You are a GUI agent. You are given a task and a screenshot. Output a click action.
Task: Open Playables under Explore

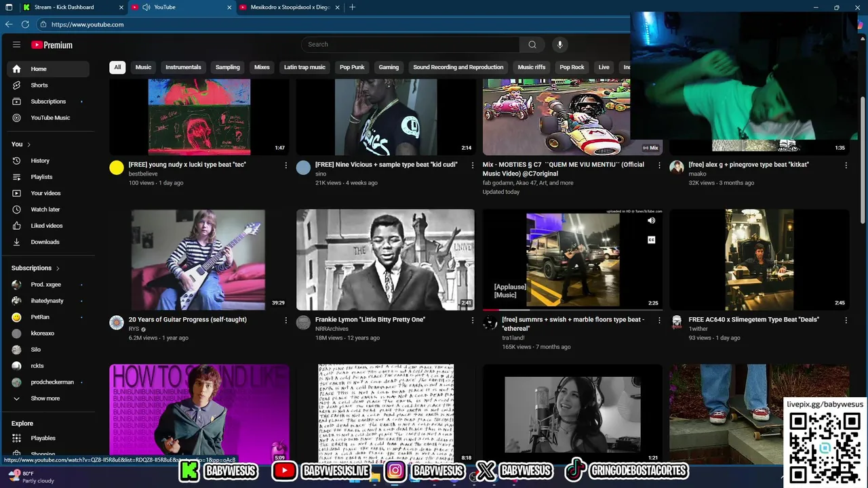pyautogui.click(x=48, y=438)
